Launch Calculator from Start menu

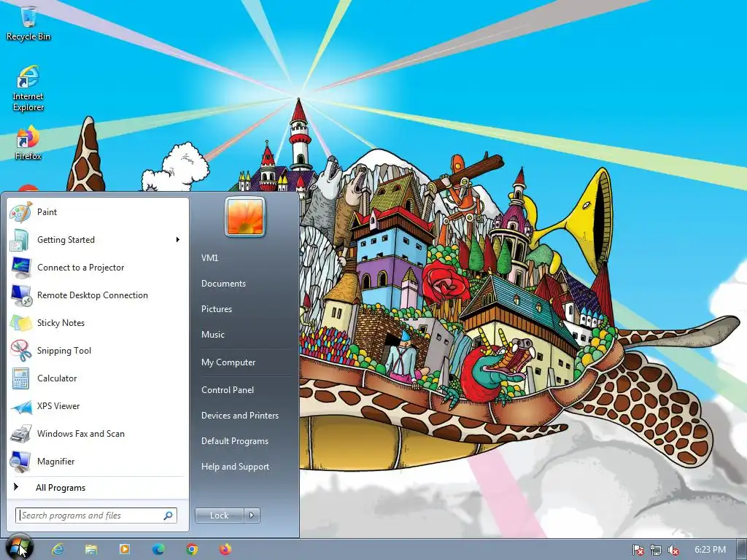[98, 378]
